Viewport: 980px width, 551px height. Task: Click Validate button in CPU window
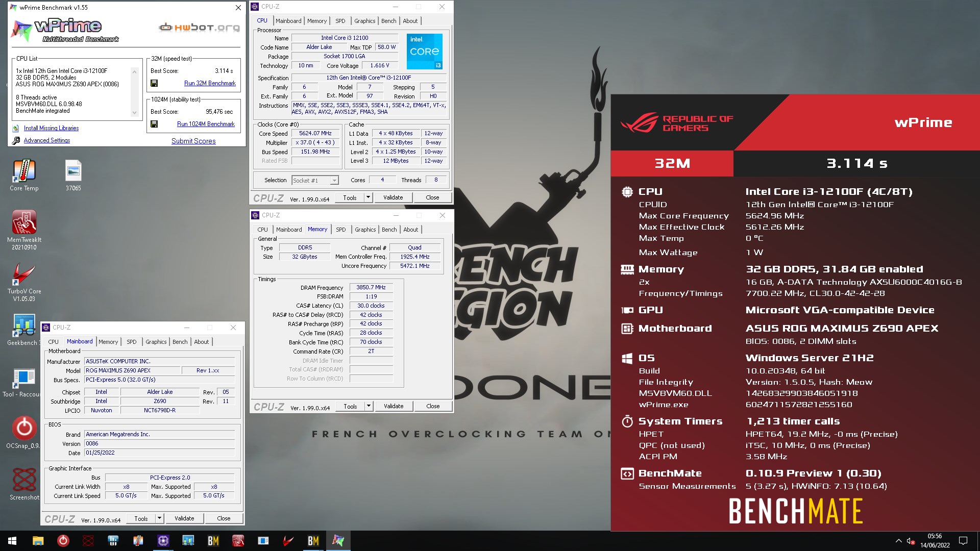pos(393,197)
